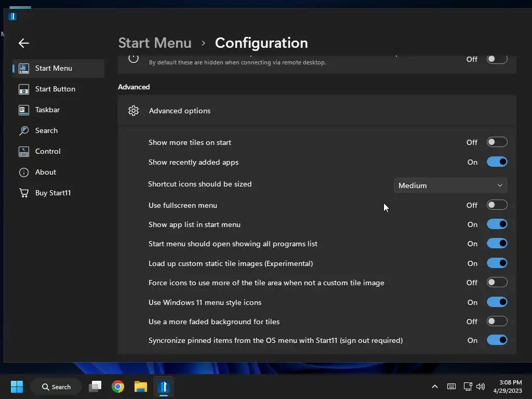This screenshot has height=399, width=532.
Task: Click the 'Use fullscreen menu' label
Action: (182, 205)
